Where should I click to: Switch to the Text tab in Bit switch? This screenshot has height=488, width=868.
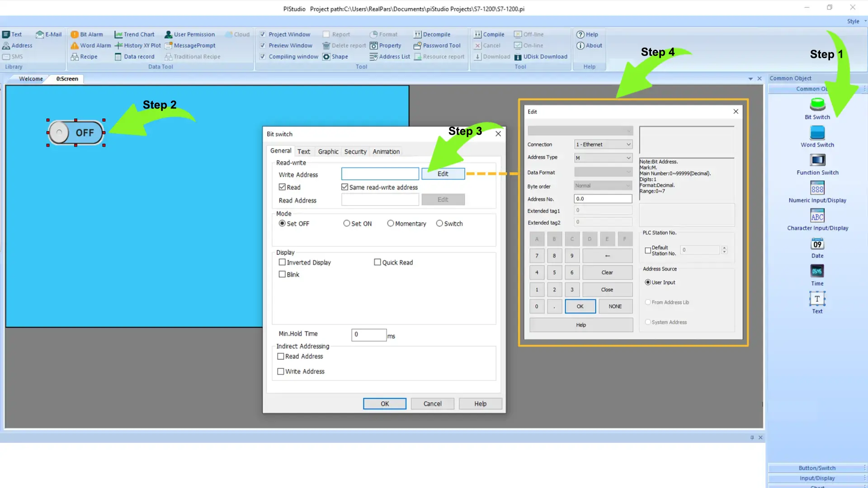pyautogui.click(x=303, y=151)
